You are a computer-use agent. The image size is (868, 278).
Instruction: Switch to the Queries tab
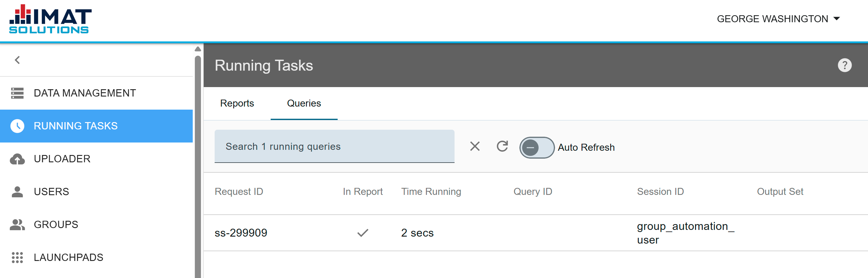pos(304,104)
